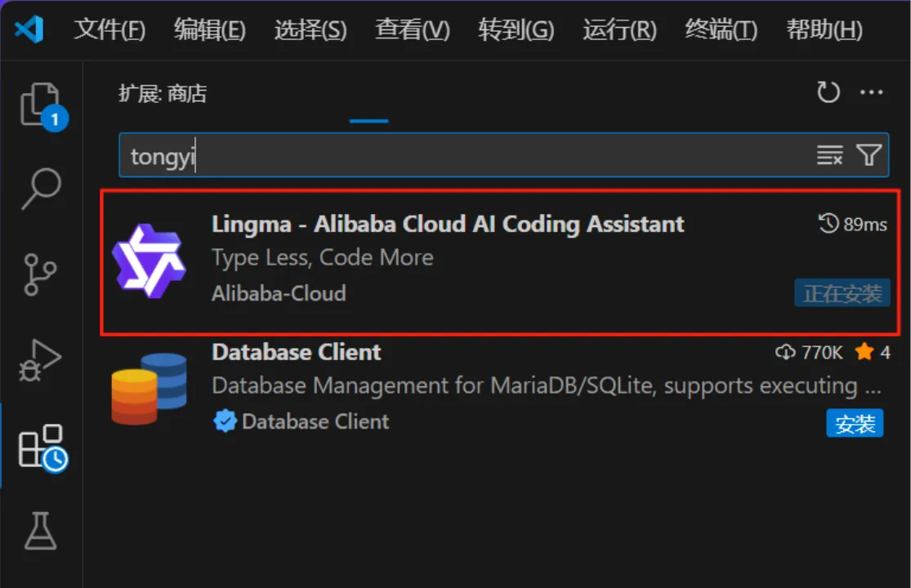Open the Testing flask icon
Image resolution: width=911 pixels, height=588 pixels.
point(41,531)
